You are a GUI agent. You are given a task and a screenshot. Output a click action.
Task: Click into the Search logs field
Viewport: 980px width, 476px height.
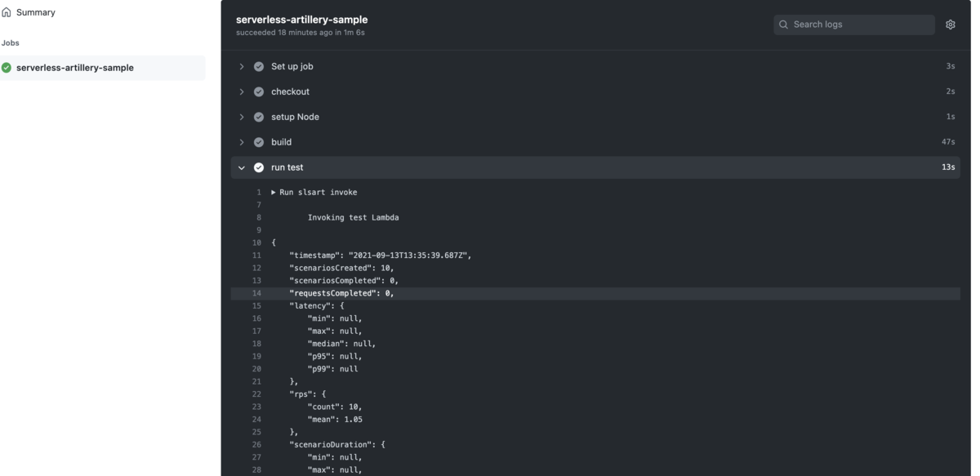click(x=854, y=24)
